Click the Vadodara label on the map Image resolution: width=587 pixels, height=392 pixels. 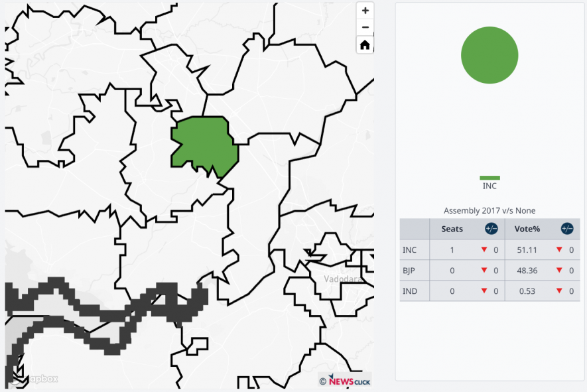click(x=343, y=279)
